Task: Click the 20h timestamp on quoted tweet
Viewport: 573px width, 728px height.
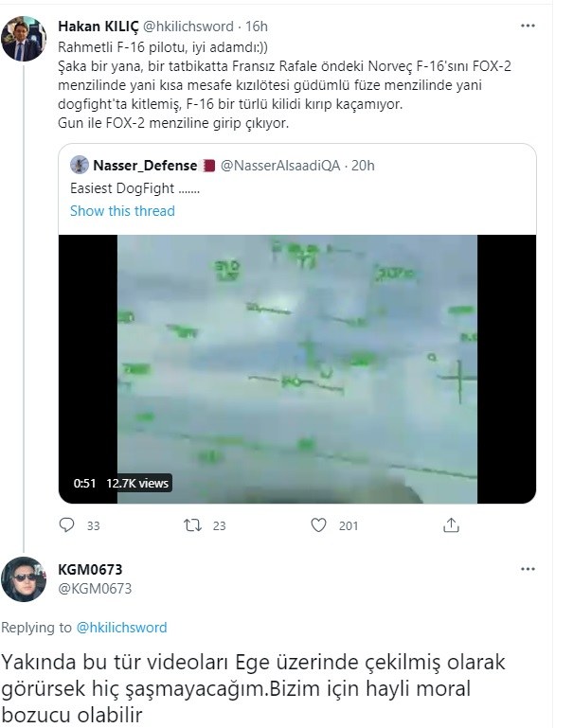Action: click(x=362, y=166)
